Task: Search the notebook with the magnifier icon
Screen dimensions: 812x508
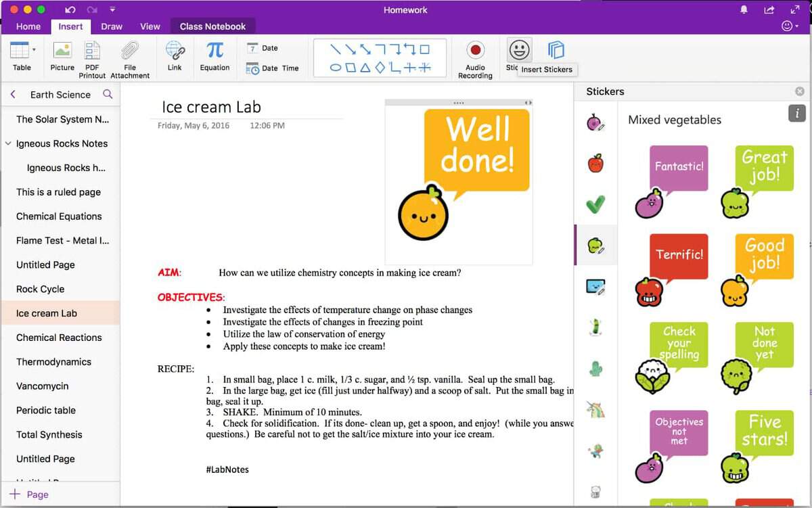Action: pos(108,94)
